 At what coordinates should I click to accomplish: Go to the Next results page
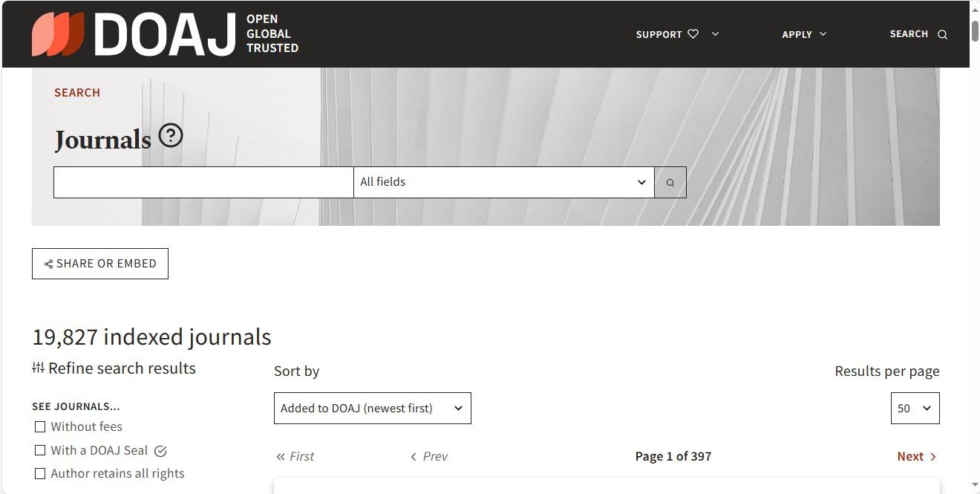[x=917, y=456]
